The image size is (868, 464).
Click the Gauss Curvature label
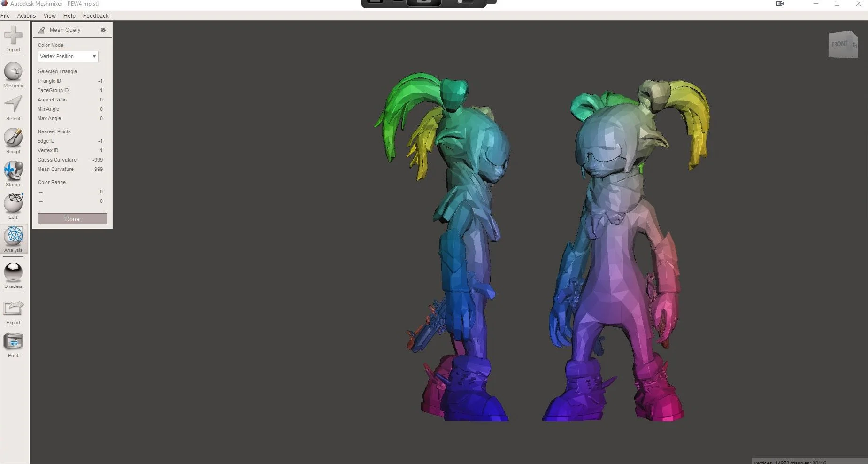tap(57, 160)
